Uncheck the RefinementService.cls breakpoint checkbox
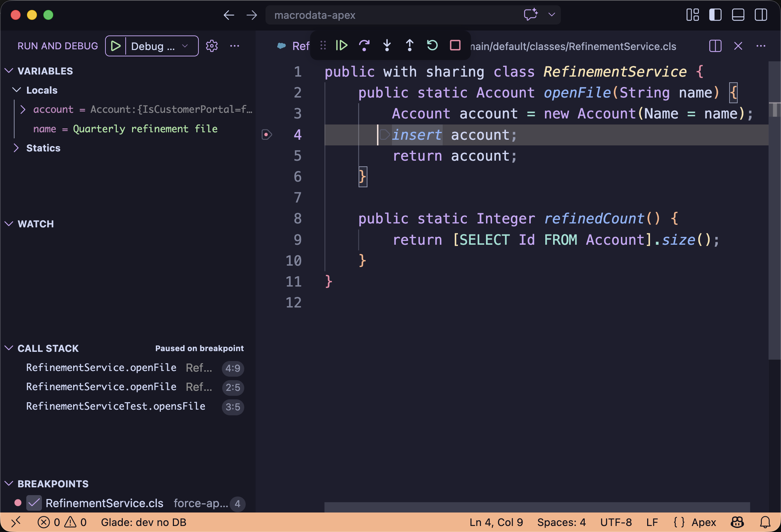The image size is (781, 532). point(34,503)
